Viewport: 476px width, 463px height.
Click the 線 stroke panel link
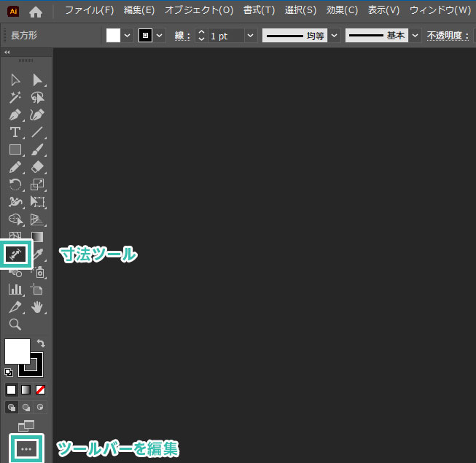[x=182, y=36]
